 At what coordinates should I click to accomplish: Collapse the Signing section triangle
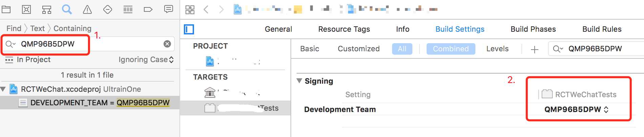299,81
